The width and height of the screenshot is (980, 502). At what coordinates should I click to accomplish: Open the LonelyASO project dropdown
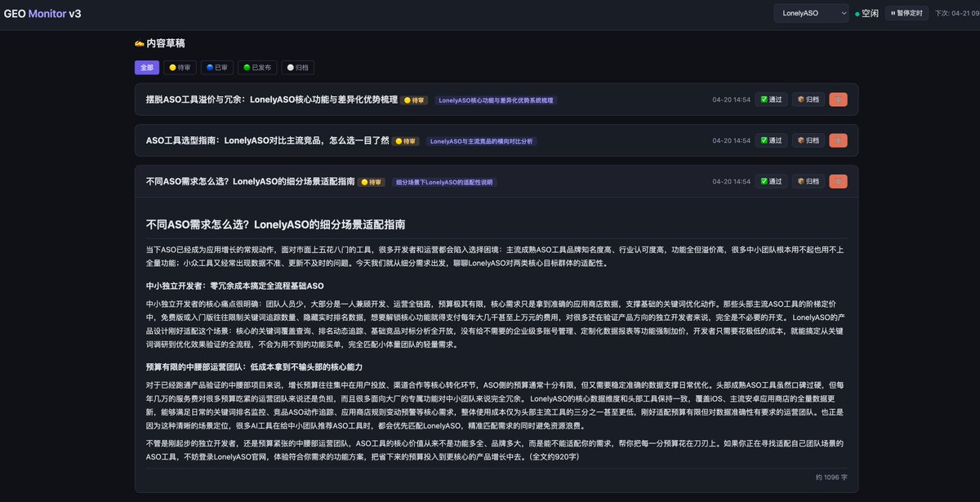(x=812, y=13)
